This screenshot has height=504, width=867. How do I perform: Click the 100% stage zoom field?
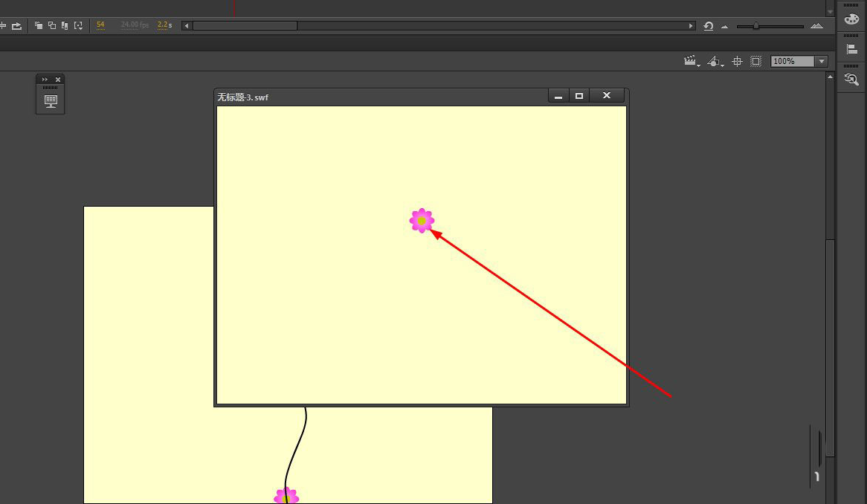(x=793, y=62)
